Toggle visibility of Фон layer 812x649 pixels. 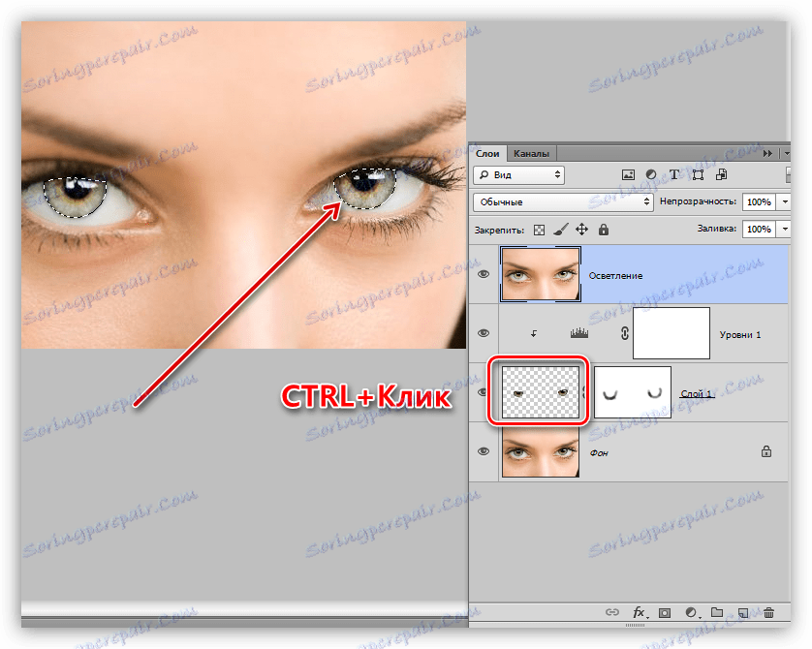pyautogui.click(x=484, y=451)
